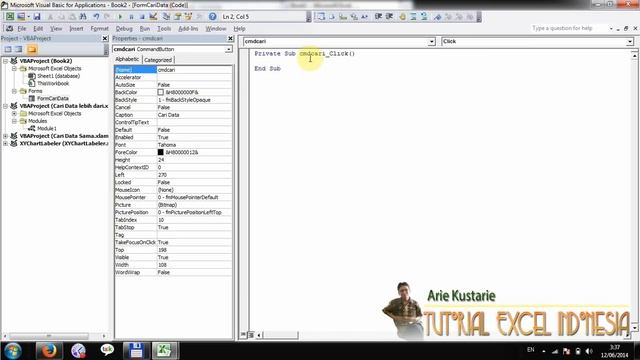Open the Properties Window toolbar icon
The image size is (640, 360).
[x=178, y=17]
